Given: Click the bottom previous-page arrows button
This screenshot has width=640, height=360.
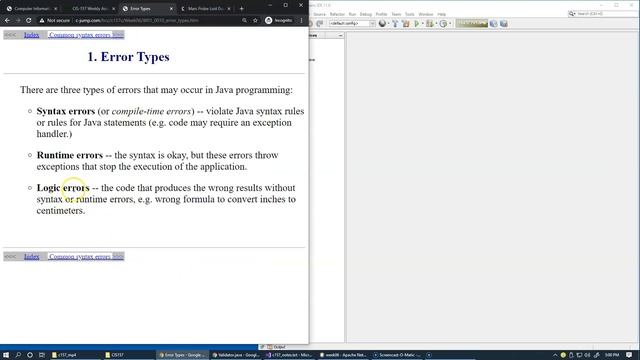Looking at the screenshot, I should pos(10,257).
